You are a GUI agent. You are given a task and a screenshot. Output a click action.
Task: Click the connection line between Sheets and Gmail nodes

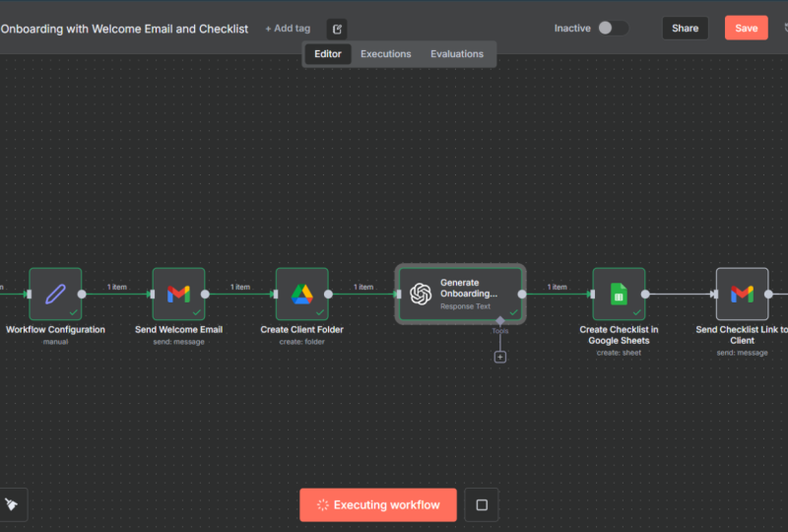pos(681,295)
